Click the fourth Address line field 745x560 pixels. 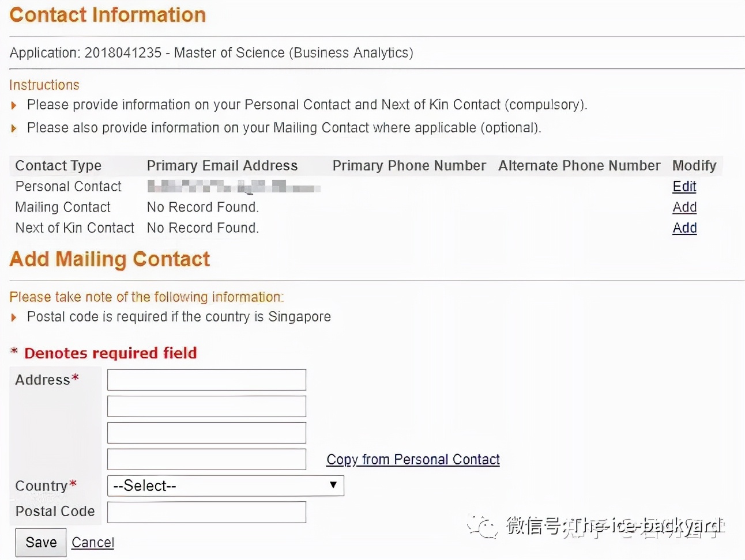206,459
